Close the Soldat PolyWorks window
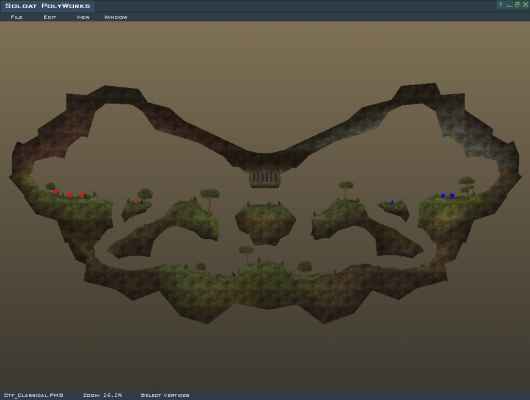Viewport: 530px width, 400px height. 525,5
